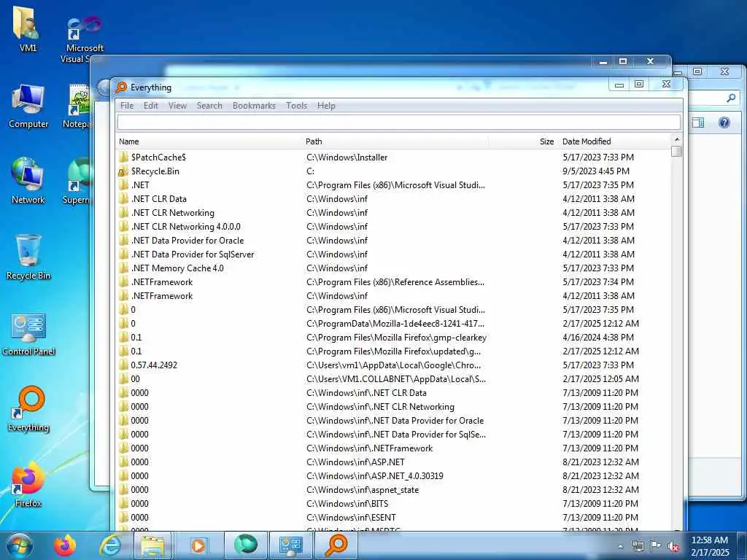Image resolution: width=747 pixels, height=560 pixels.
Task: Launch Firefox from the taskbar
Action: 65,545
